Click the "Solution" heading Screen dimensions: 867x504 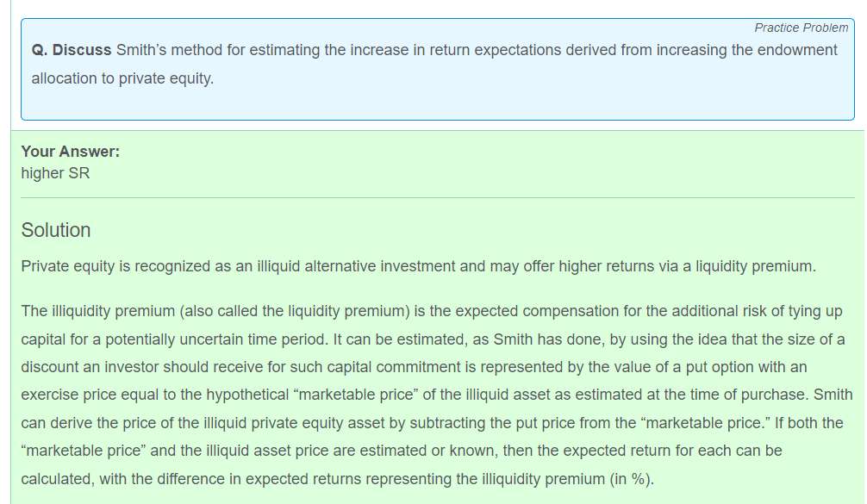(x=56, y=230)
